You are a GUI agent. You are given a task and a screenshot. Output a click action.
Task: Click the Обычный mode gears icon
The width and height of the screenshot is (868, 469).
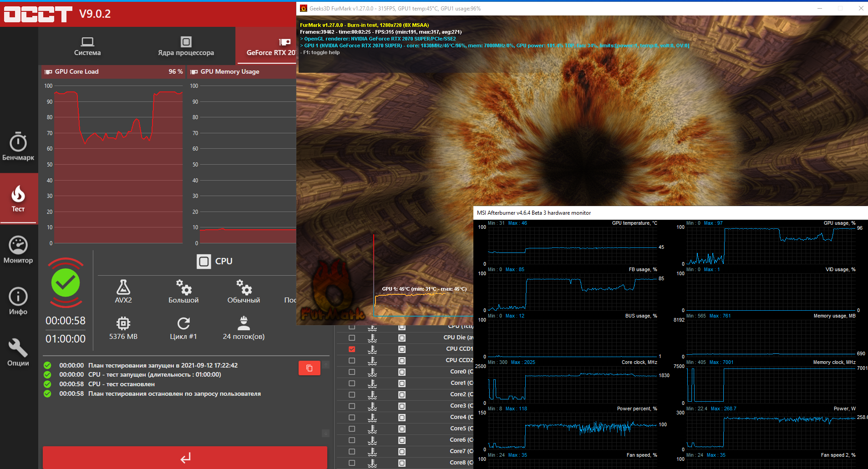click(244, 287)
